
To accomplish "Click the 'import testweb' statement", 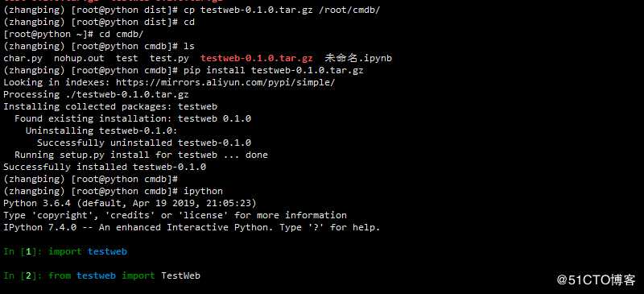I will 88,251.
